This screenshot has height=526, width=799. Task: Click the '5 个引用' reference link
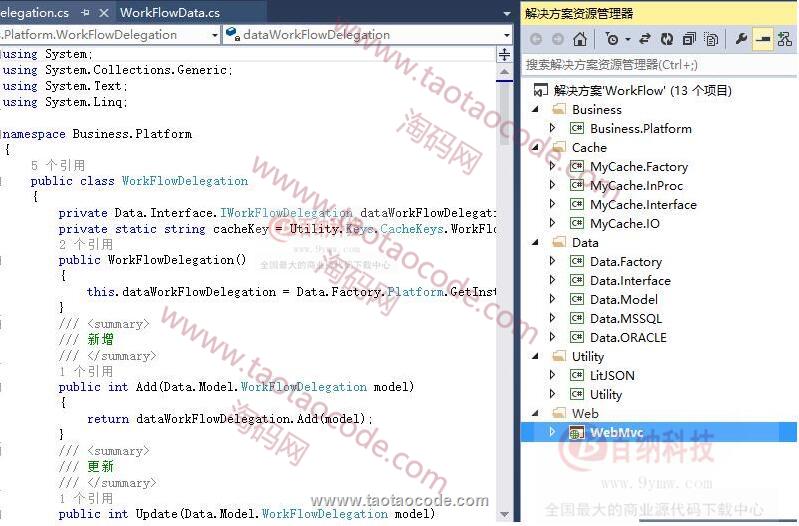tap(57, 165)
